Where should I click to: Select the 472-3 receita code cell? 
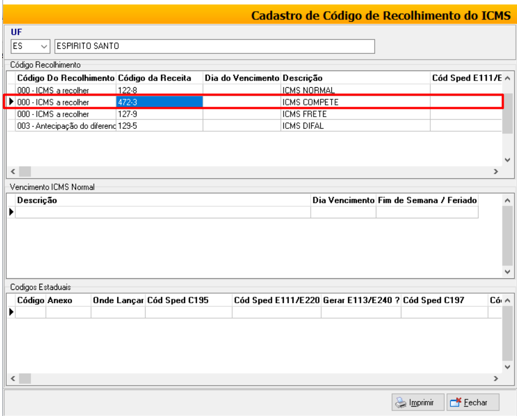coord(159,102)
